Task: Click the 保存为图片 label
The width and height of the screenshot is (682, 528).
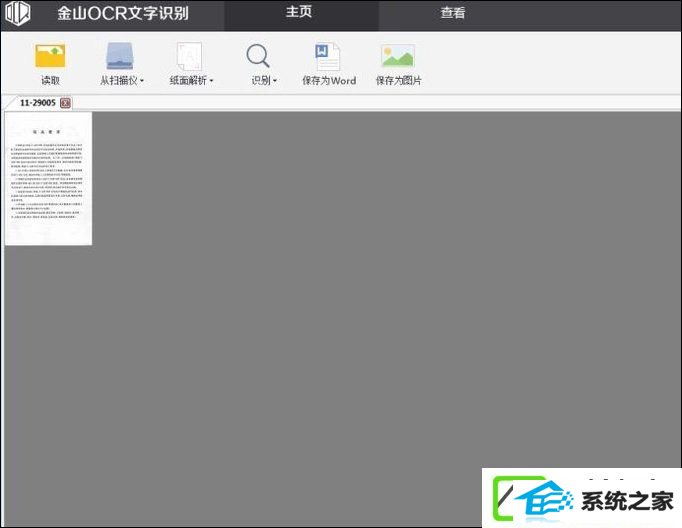Action: [x=398, y=81]
